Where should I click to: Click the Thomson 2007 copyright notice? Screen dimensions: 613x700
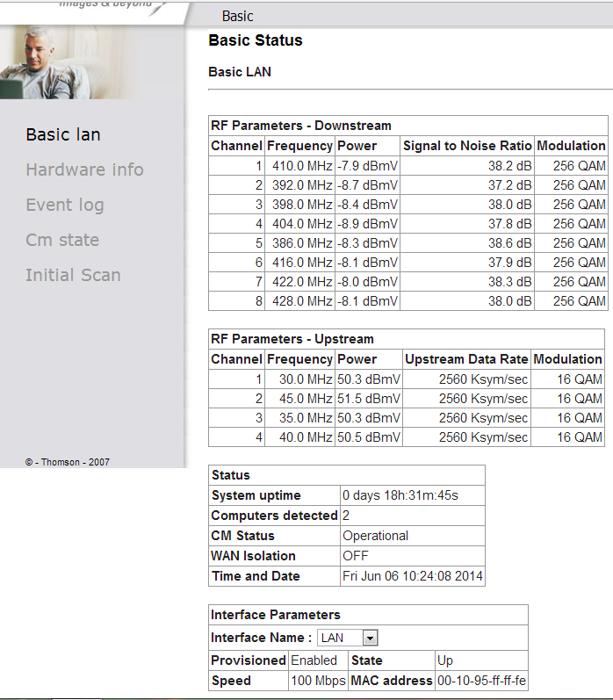68,462
